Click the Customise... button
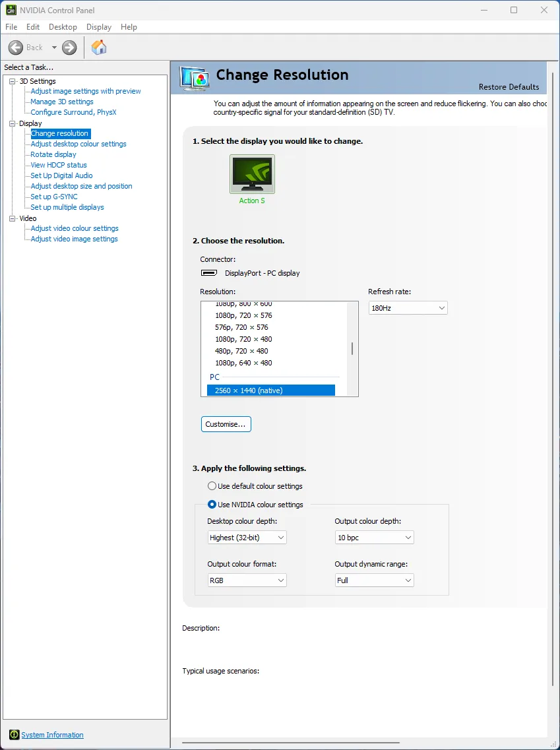The height and width of the screenshot is (750, 560). (226, 424)
